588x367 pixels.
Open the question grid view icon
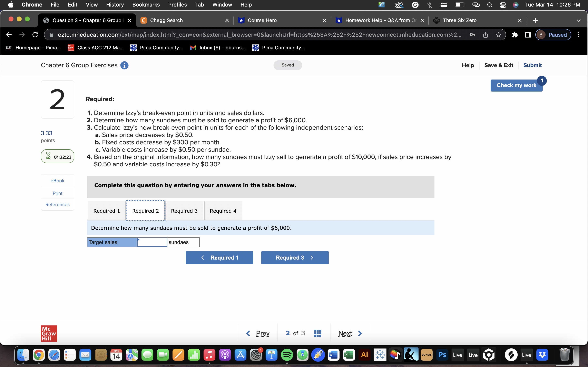coord(317,333)
